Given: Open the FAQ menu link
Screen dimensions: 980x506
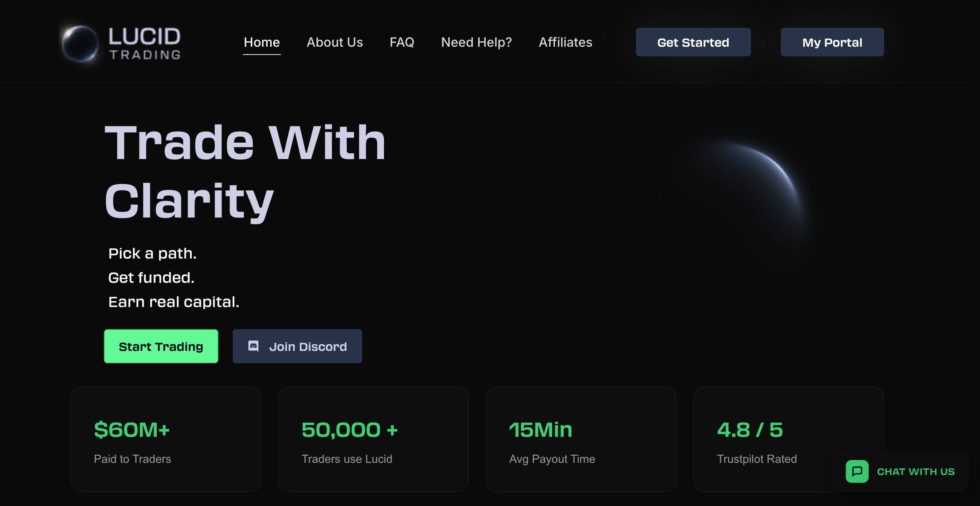Looking at the screenshot, I should pyautogui.click(x=402, y=42).
